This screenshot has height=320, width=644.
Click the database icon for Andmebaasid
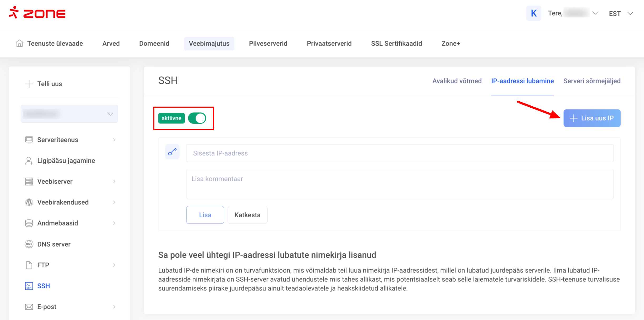pyautogui.click(x=29, y=223)
